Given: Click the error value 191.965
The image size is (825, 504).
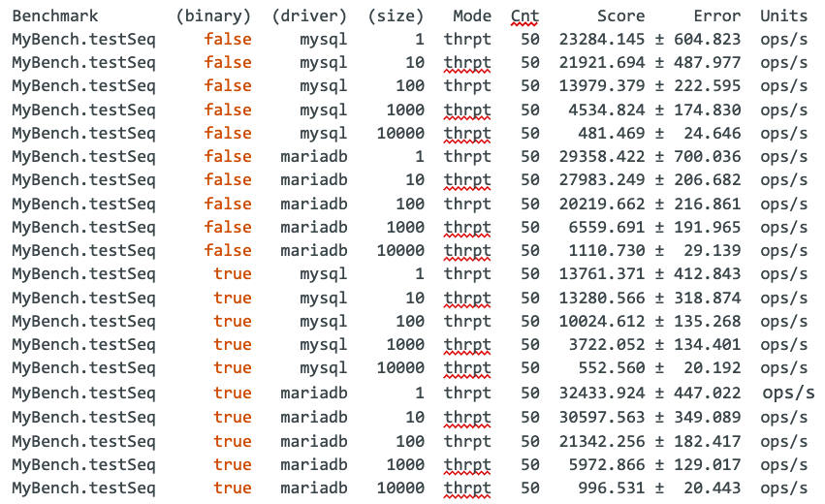Looking at the screenshot, I should click(707, 227).
